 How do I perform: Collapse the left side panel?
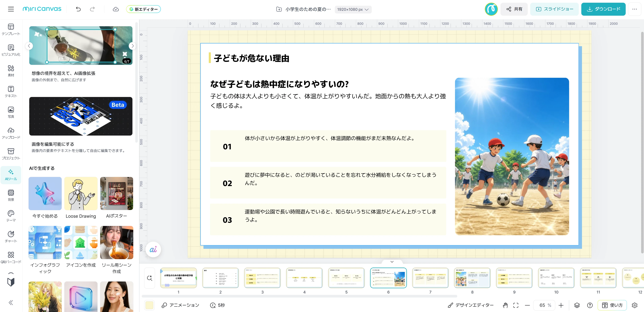tap(11, 302)
